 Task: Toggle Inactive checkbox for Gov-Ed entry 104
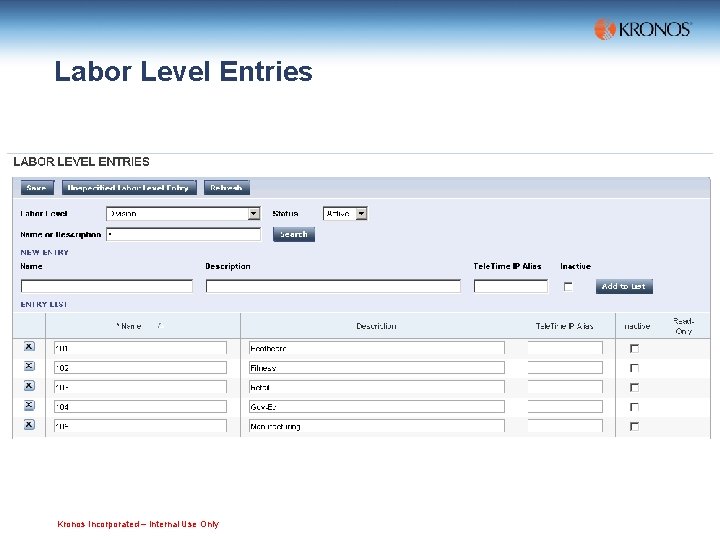pyautogui.click(x=634, y=407)
